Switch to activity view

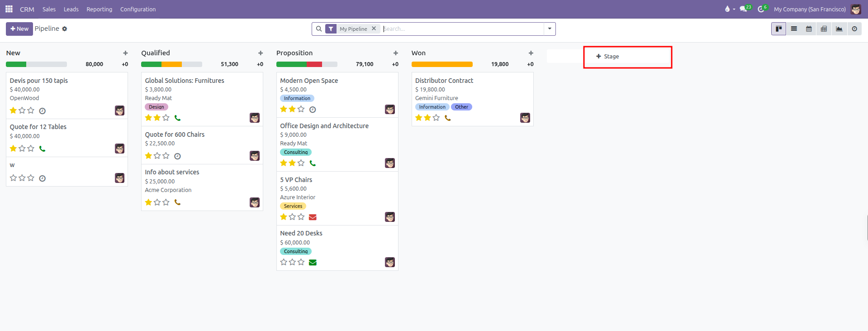pos(854,29)
